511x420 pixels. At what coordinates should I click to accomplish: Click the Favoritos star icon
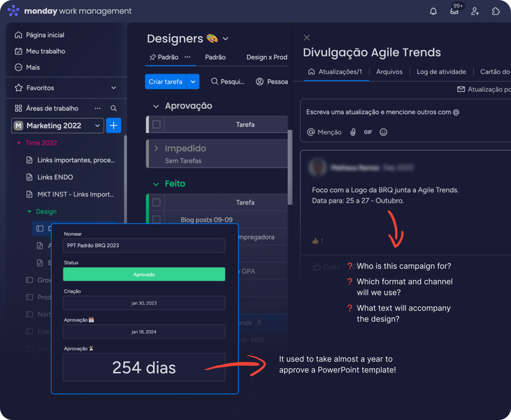pyautogui.click(x=19, y=87)
